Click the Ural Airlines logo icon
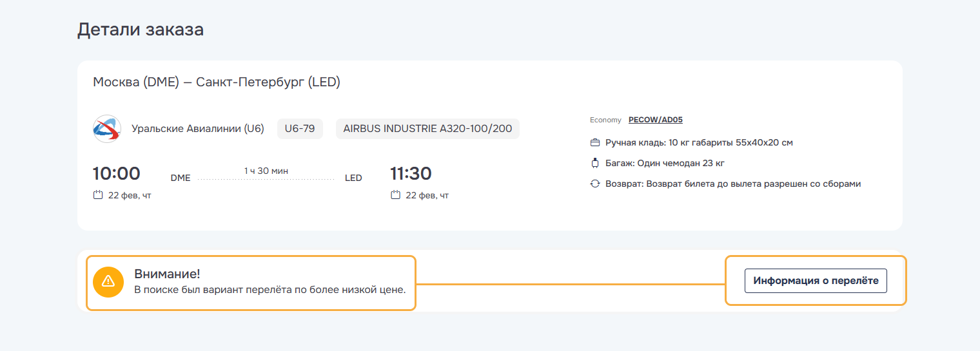 [106, 129]
